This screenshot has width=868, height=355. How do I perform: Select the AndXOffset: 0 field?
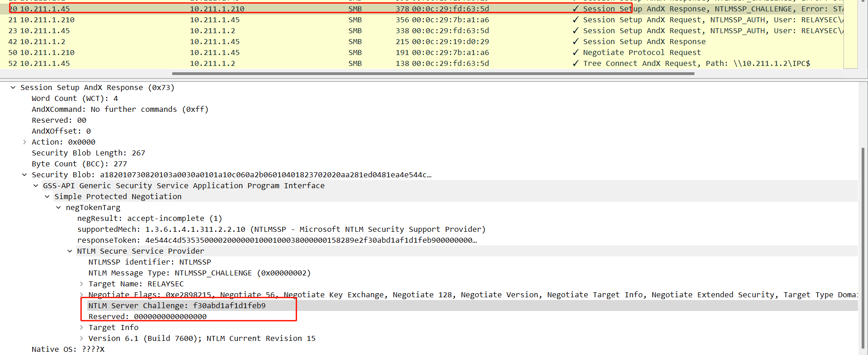click(x=61, y=131)
